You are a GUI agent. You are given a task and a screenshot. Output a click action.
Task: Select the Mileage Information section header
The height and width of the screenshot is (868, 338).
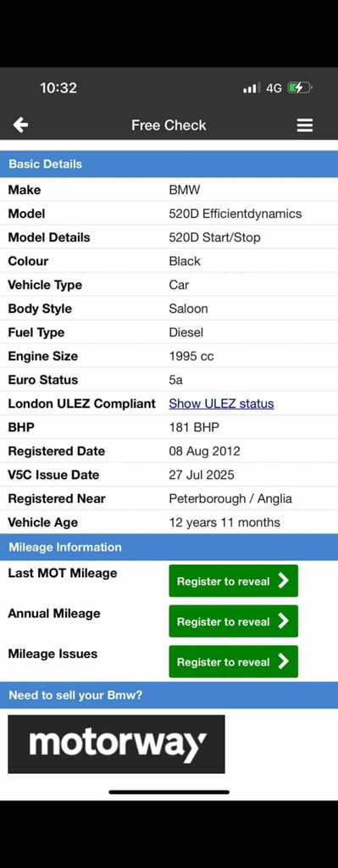coord(169,547)
